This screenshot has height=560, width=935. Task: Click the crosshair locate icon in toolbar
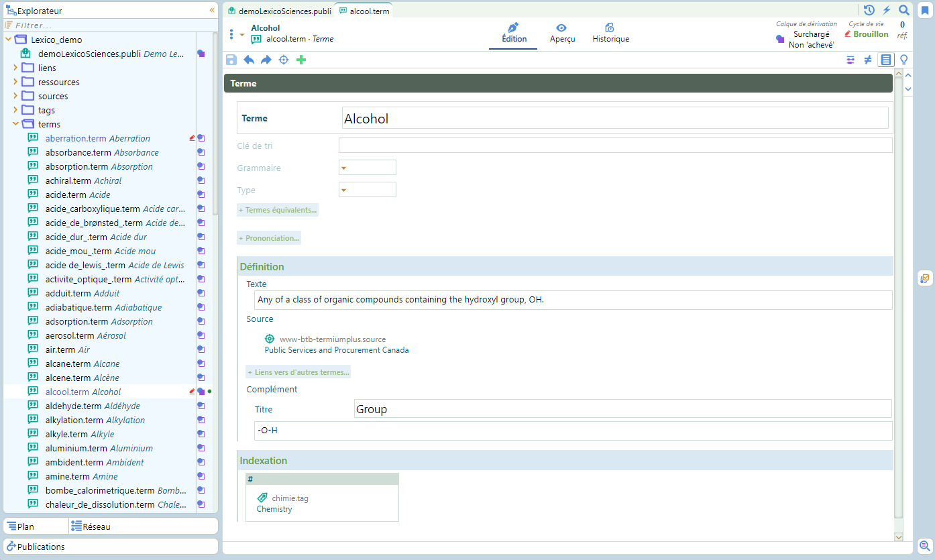[284, 60]
